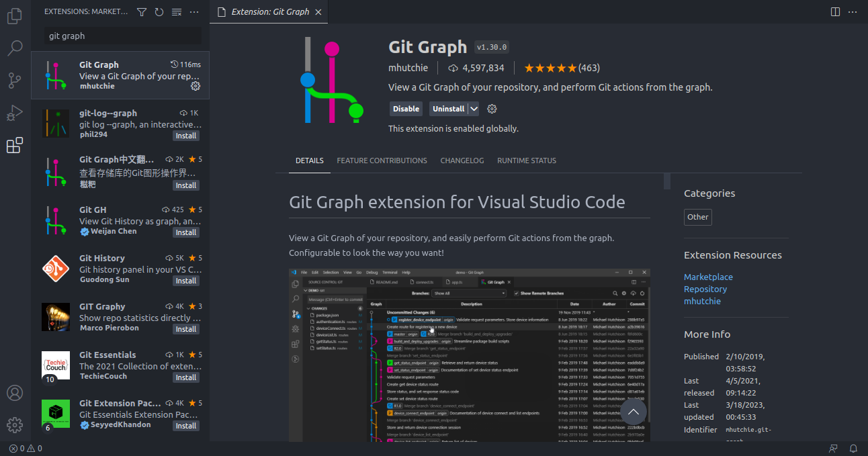Click the feedback icon in status bar

pos(834,449)
